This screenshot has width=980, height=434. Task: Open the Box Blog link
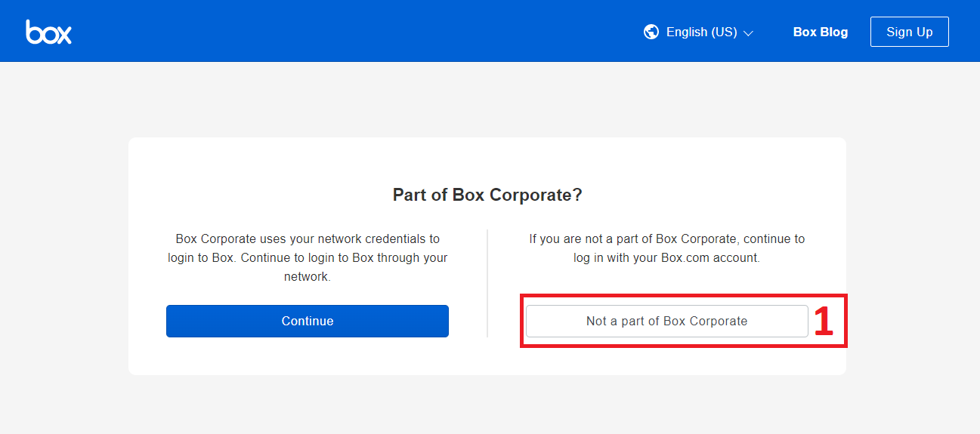(x=820, y=32)
